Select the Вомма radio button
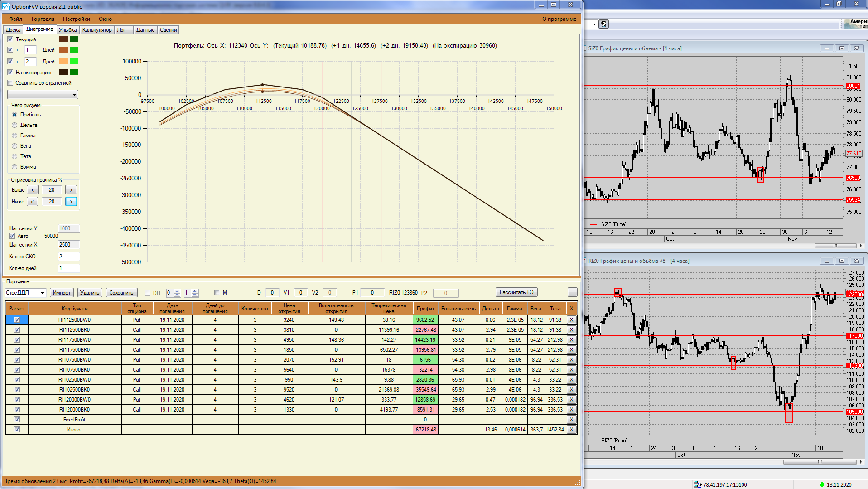The height and width of the screenshot is (489, 868). pyautogui.click(x=14, y=167)
